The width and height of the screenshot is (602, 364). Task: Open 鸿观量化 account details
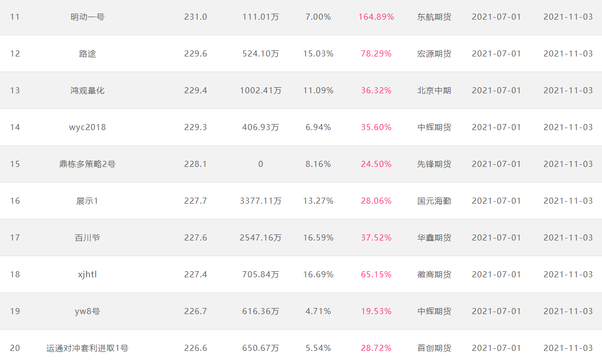pyautogui.click(x=87, y=91)
